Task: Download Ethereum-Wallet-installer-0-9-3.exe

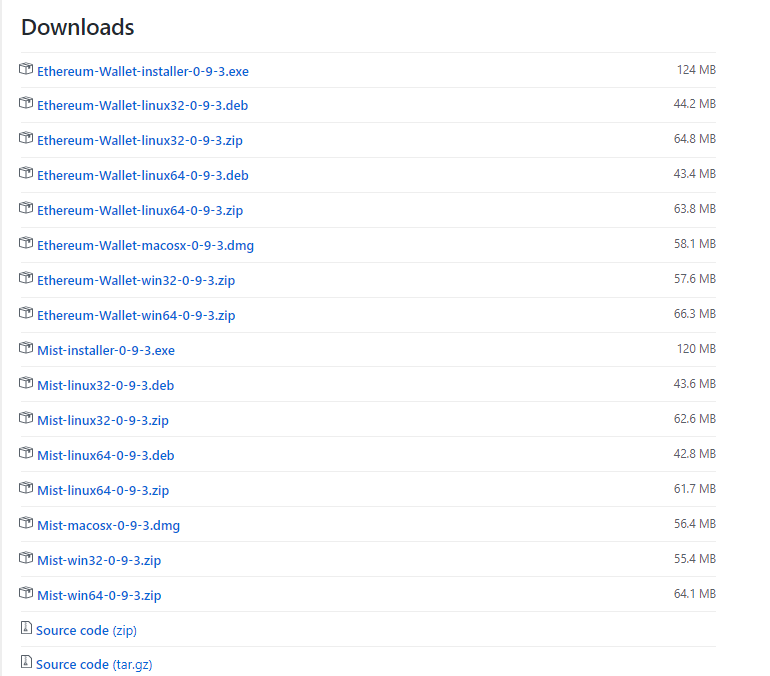Action: tap(143, 71)
